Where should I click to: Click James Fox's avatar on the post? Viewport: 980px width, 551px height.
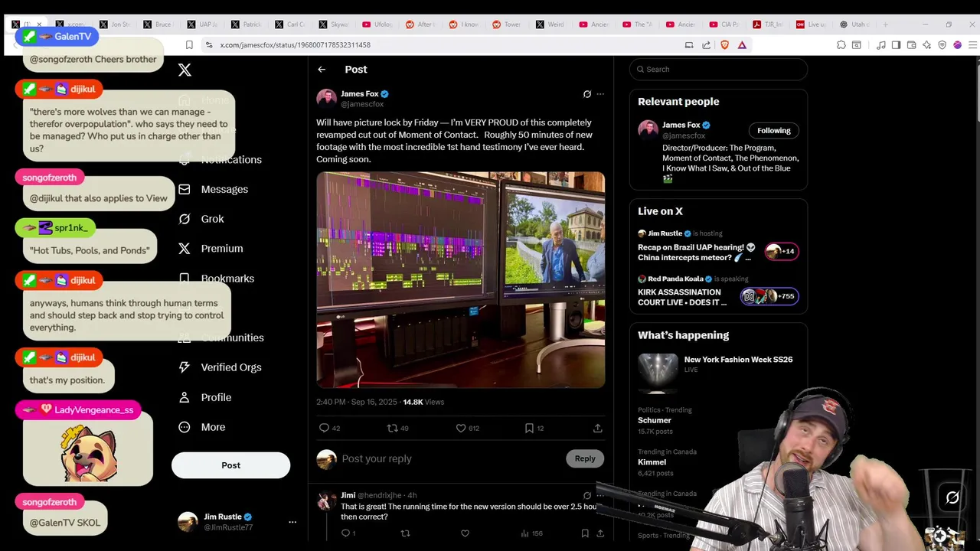327,99
